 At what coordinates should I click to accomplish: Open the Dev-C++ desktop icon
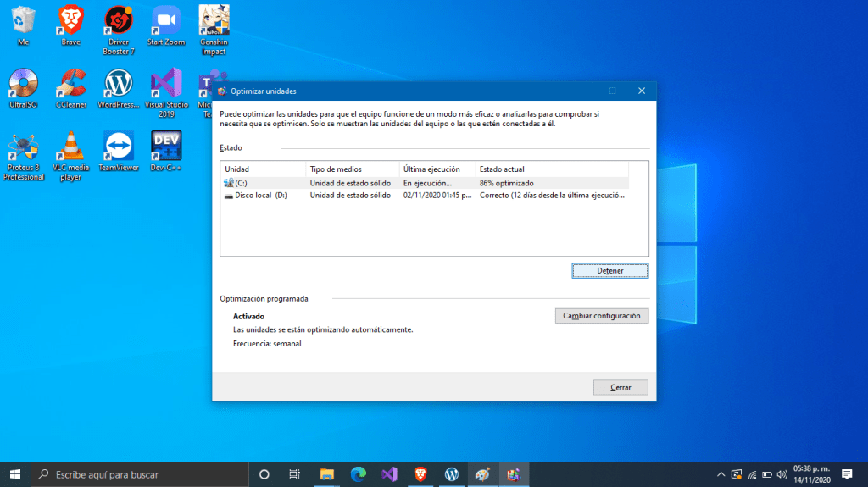166,147
